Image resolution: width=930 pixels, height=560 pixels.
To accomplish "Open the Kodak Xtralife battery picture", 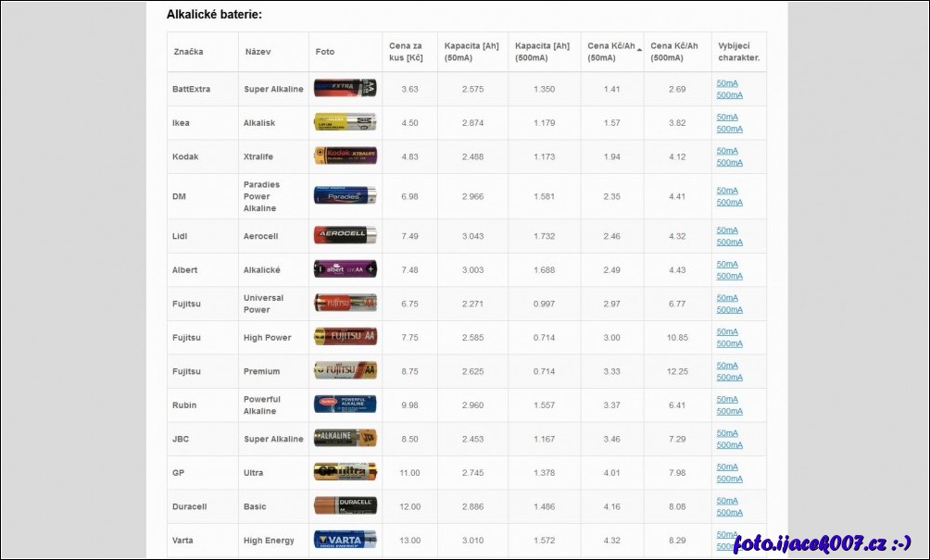I will click(x=345, y=156).
